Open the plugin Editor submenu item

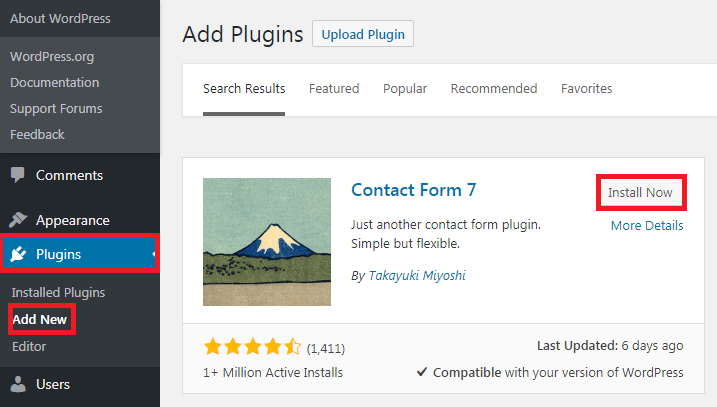(29, 346)
